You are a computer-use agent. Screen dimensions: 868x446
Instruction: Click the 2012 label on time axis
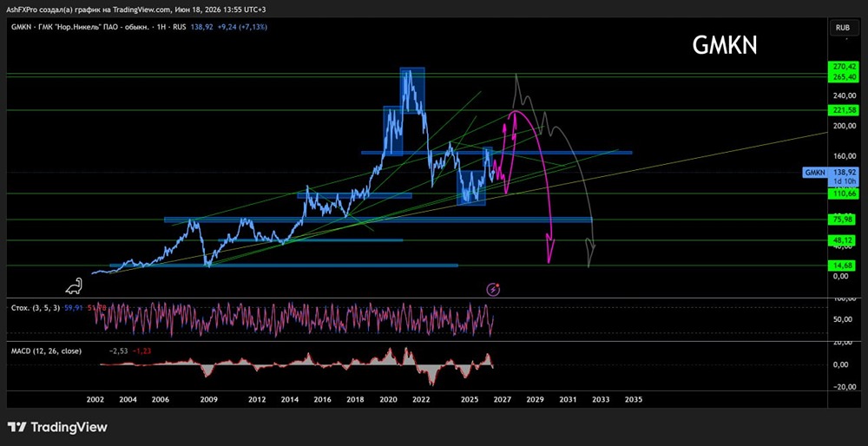tap(257, 399)
